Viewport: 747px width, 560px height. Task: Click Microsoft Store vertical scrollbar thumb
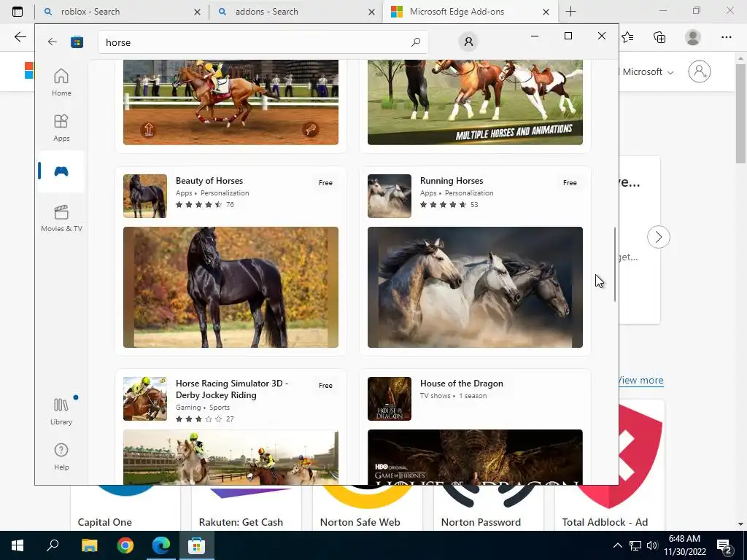614,264
